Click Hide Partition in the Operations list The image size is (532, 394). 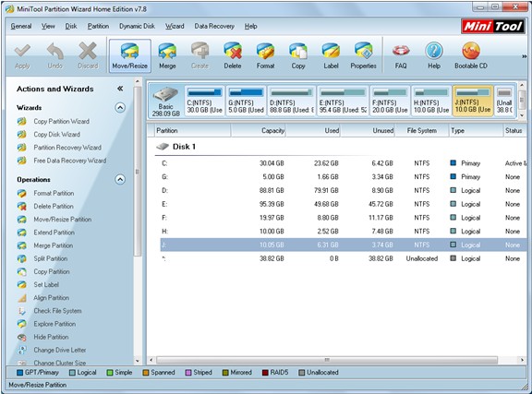coord(51,337)
